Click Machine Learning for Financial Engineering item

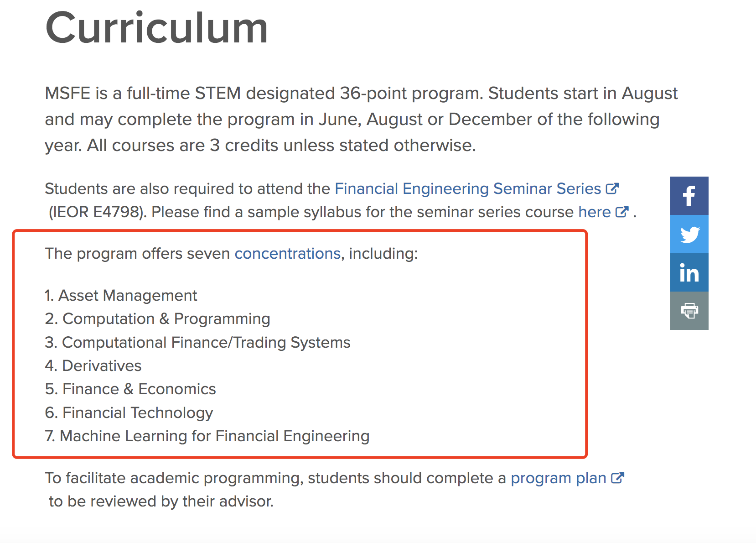click(x=207, y=436)
